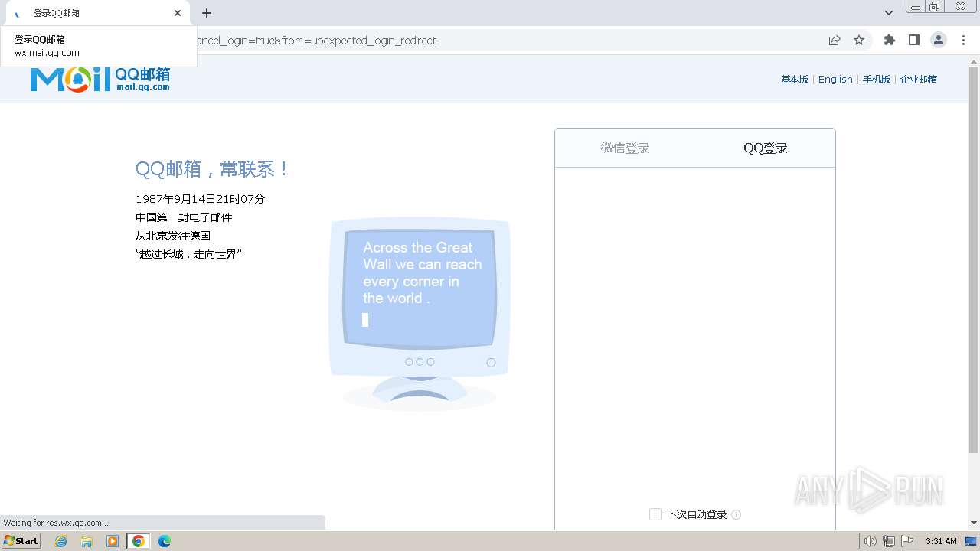Switch language to English
This screenshot has height=551, width=980.
835,80
